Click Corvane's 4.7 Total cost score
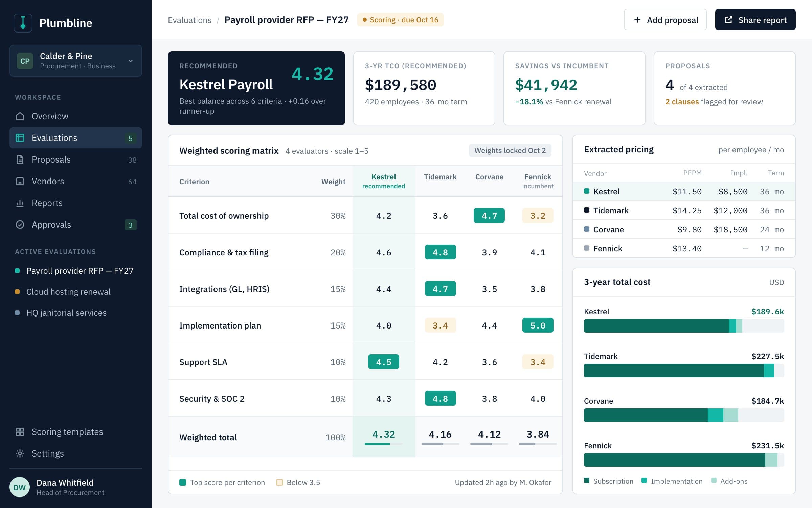The width and height of the screenshot is (812, 508). 489,215
